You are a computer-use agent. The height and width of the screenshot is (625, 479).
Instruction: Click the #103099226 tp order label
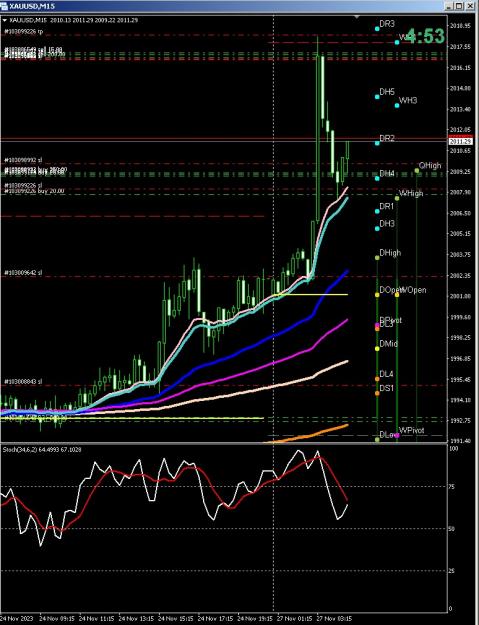[x=24, y=31]
